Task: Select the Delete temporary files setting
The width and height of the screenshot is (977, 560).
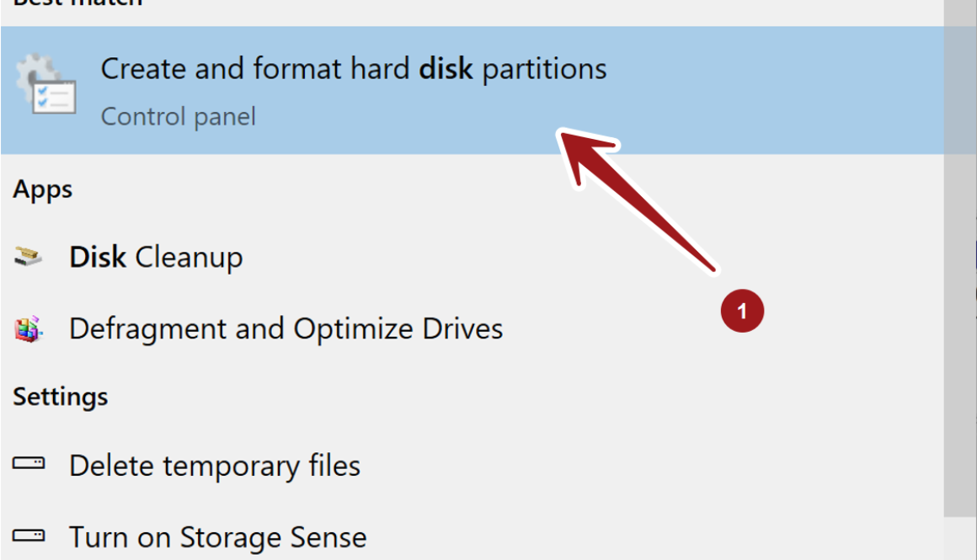Action: pyautogui.click(x=214, y=466)
